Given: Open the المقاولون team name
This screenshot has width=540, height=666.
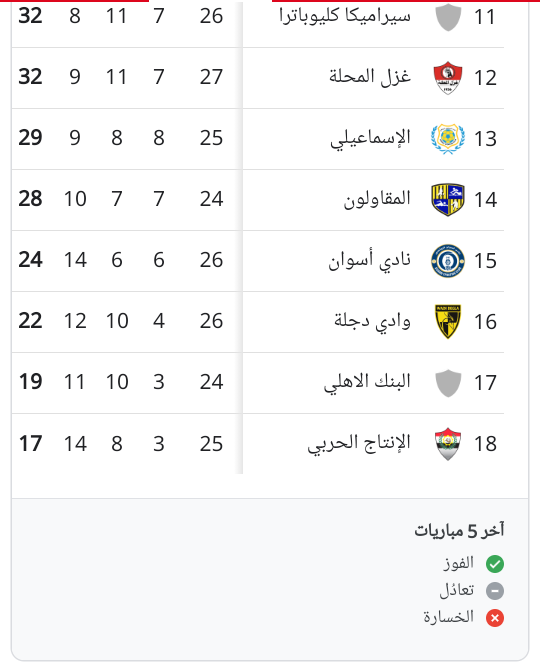Looking at the screenshot, I should point(377,199).
